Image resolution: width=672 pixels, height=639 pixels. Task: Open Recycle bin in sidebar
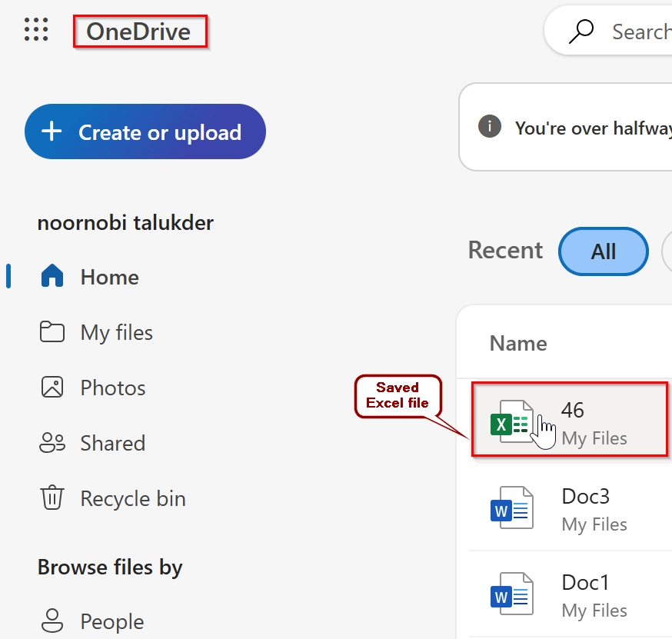(x=133, y=498)
